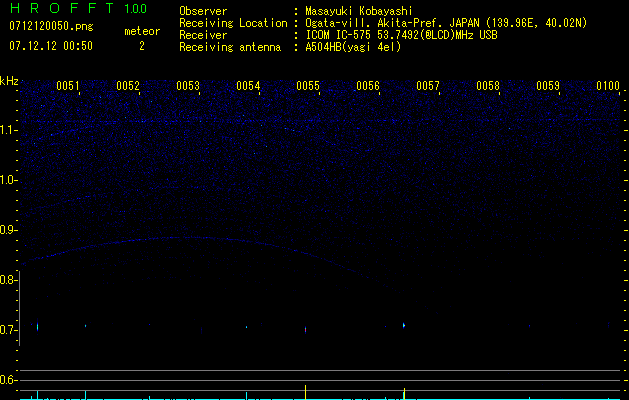Click the meteor count label

(x=141, y=31)
